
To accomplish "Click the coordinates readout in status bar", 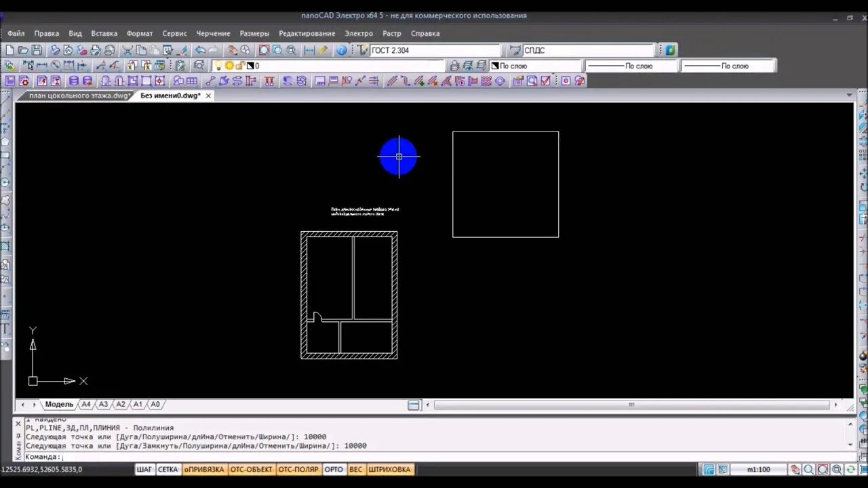I will click(41, 469).
